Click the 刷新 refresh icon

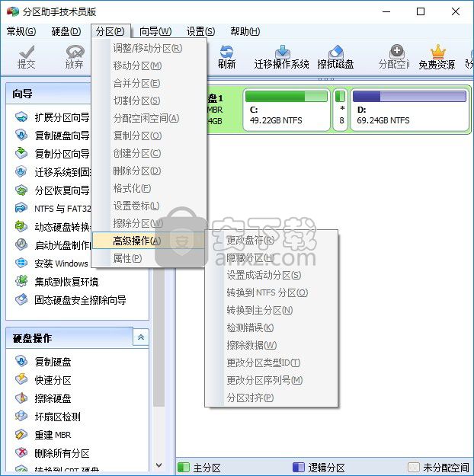click(x=226, y=57)
